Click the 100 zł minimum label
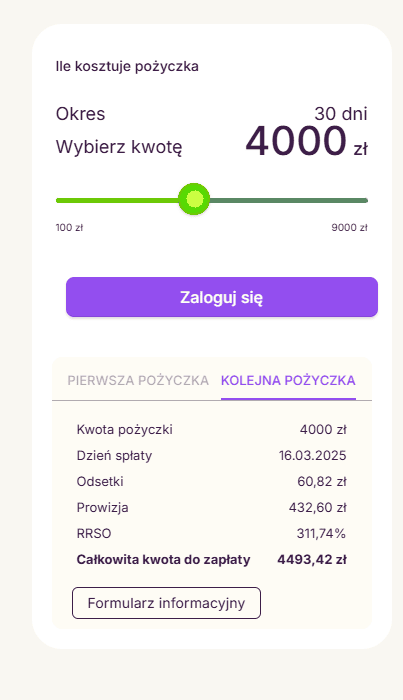This screenshot has height=700, width=403. (69, 228)
